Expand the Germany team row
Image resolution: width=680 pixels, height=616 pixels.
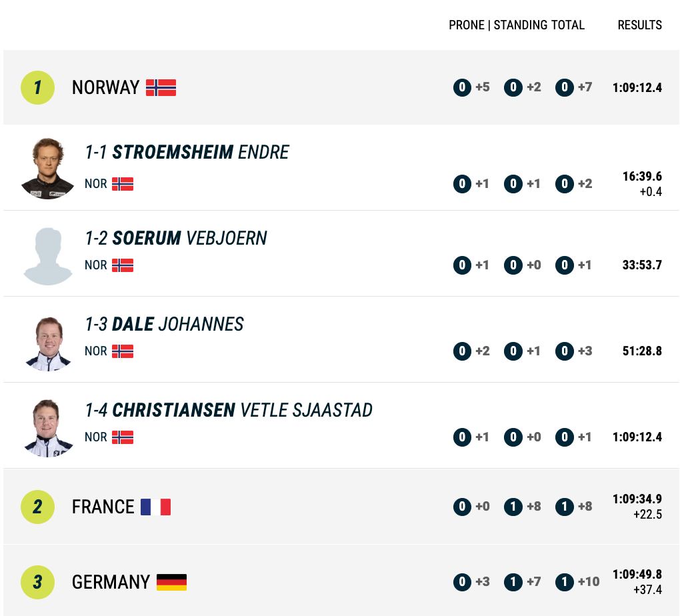coord(341,581)
